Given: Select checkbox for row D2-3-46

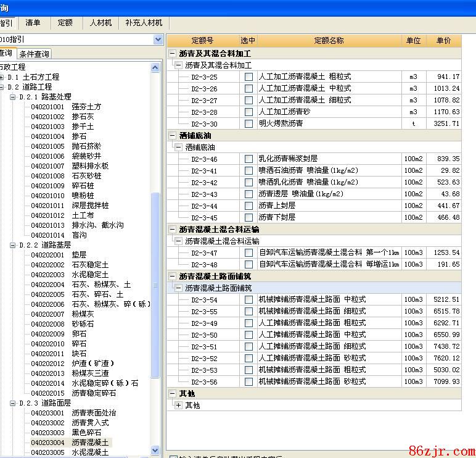Looking at the screenshot, I should coord(248,159).
